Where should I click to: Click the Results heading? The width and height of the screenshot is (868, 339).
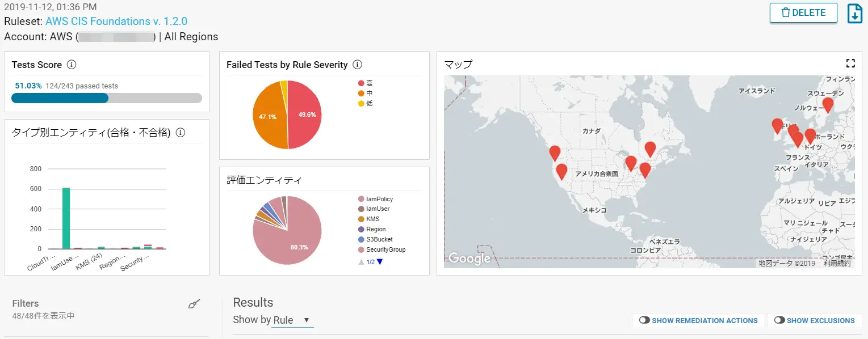click(x=253, y=302)
